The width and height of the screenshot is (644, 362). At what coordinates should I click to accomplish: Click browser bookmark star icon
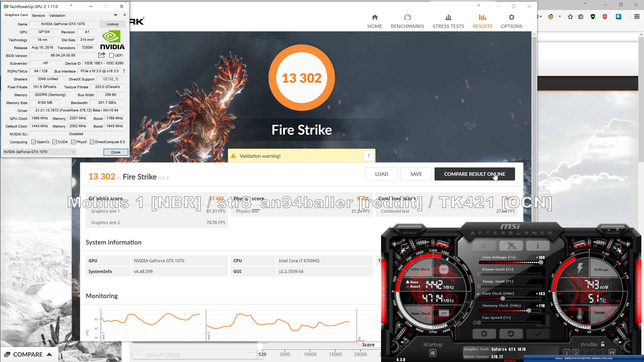570,17
